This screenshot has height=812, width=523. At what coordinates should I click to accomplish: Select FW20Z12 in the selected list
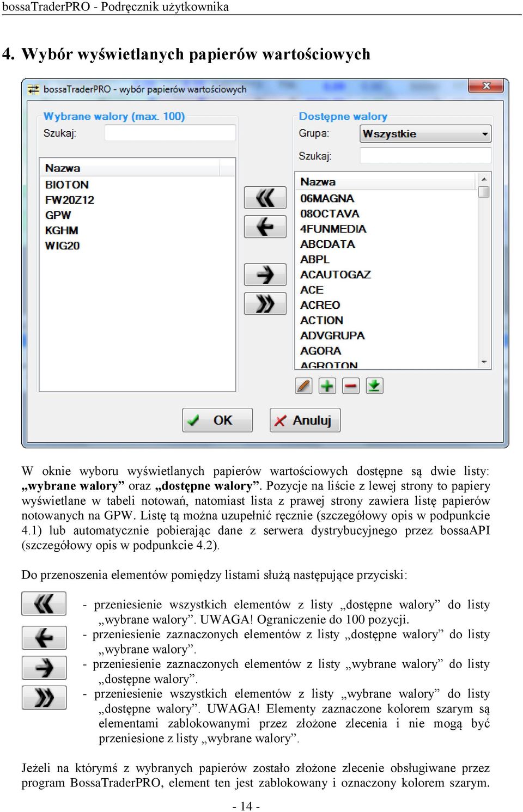pyautogui.click(x=70, y=200)
